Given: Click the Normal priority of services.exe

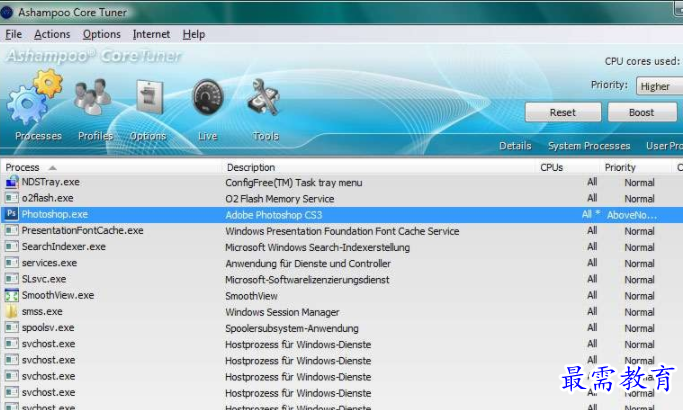Looking at the screenshot, I should pos(639,263).
